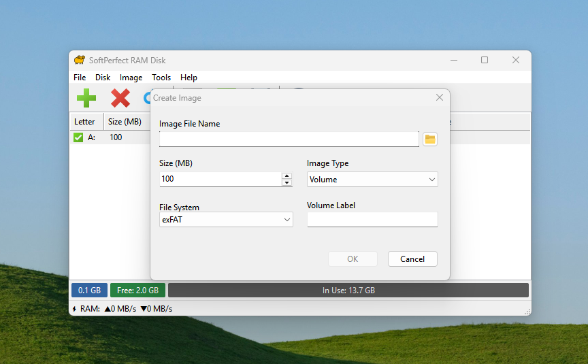Browse for image file with folder icon

click(429, 139)
